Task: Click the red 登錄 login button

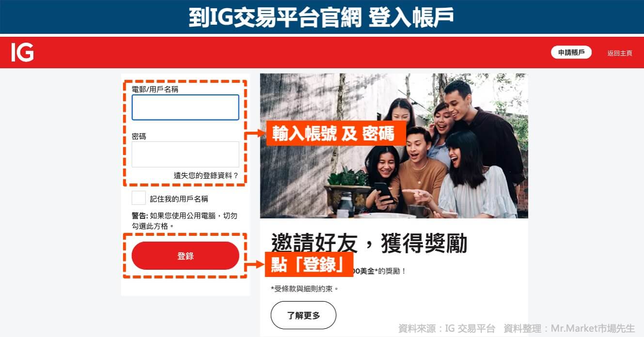Action: tap(186, 256)
